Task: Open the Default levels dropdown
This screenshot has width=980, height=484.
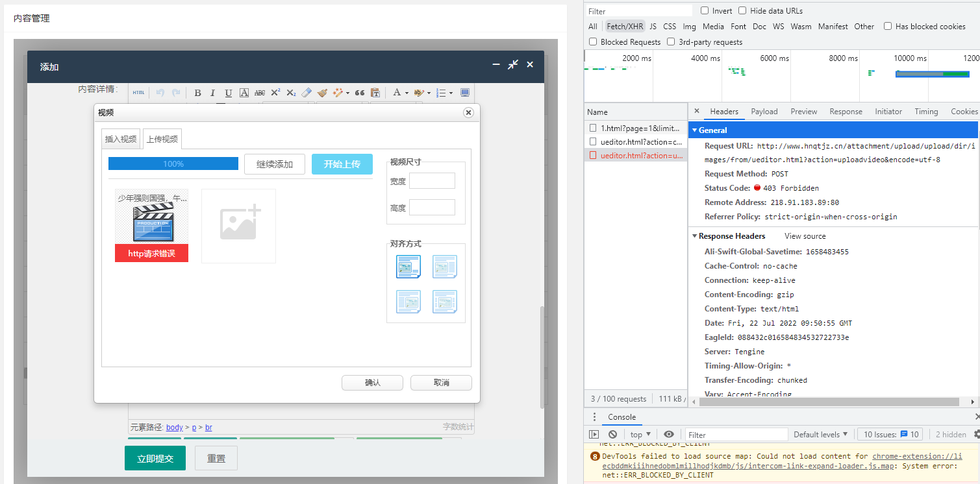Action: [x=821, y=434]
